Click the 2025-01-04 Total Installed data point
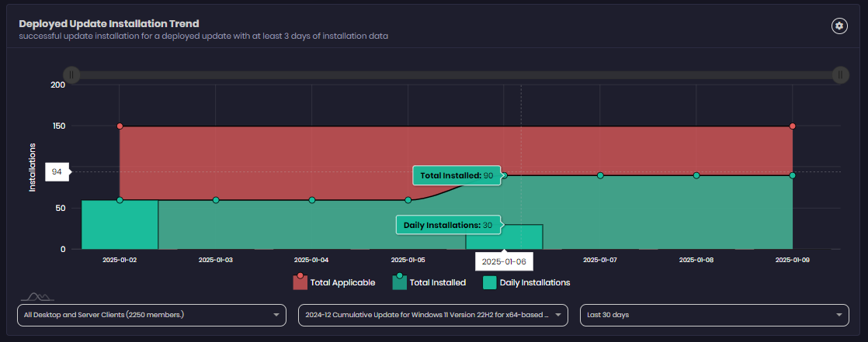Screen dimensions: 868x342 [312, 200]
